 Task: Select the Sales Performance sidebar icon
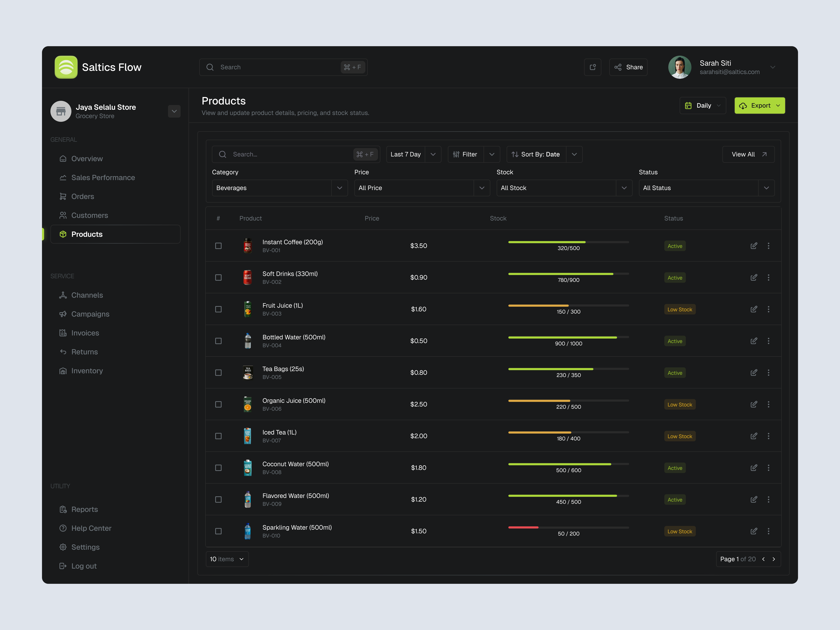click(63, 177)
